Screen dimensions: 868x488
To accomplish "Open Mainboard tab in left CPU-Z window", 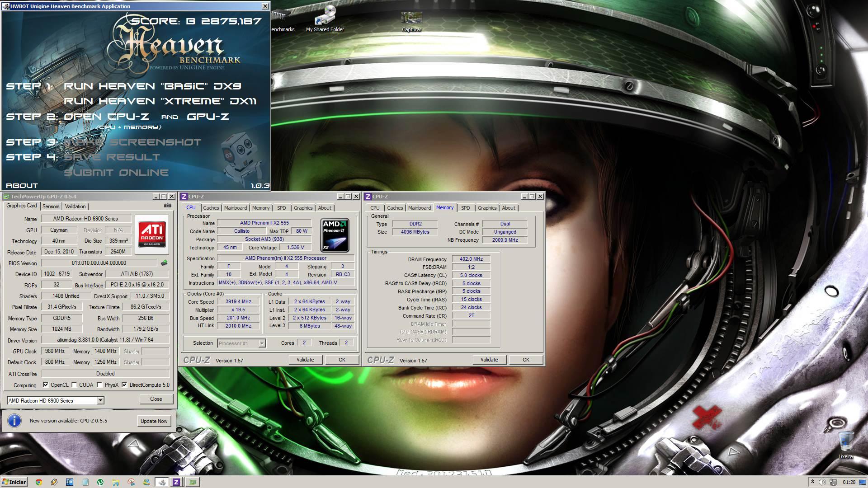I will (236, 208).
